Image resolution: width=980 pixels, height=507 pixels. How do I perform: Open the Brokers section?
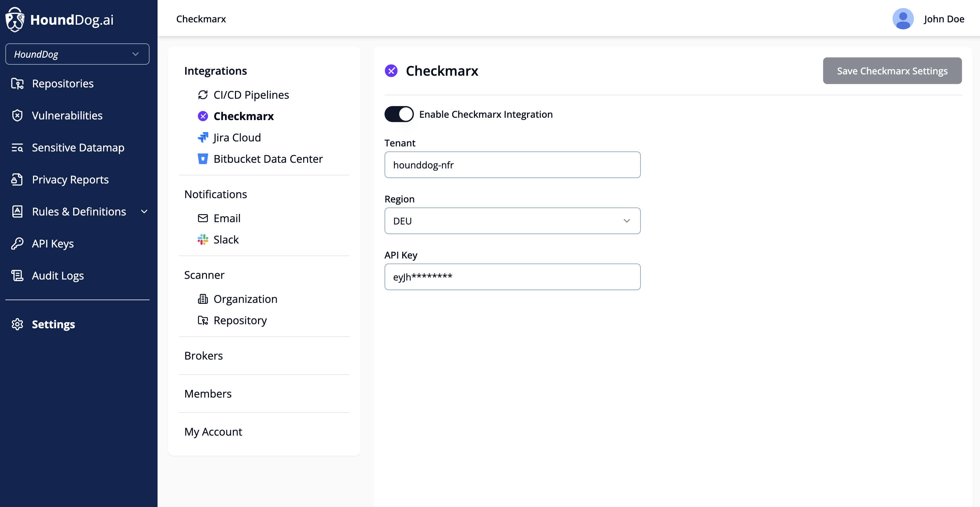point(204,356)
